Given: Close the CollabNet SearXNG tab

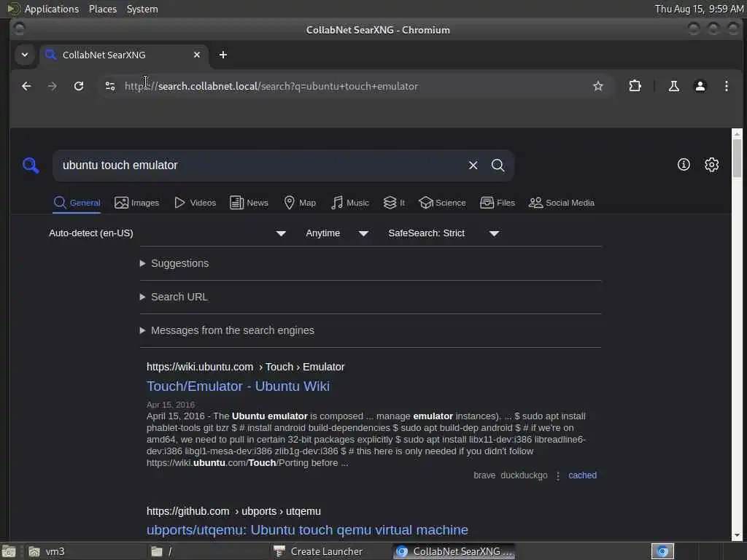Looking at the screenshot, I should coord(197,55).
